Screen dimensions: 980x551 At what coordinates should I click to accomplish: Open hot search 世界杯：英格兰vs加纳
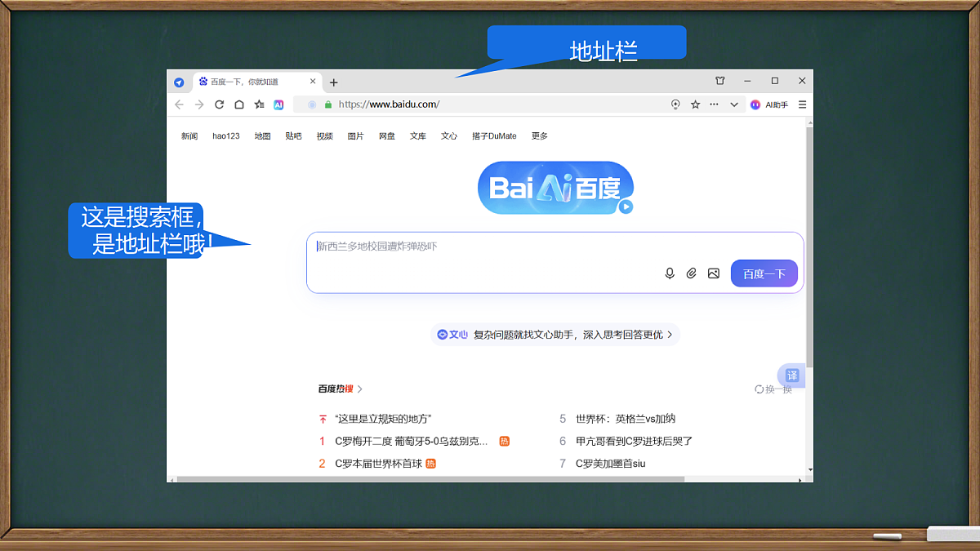[x=626, y=419]
